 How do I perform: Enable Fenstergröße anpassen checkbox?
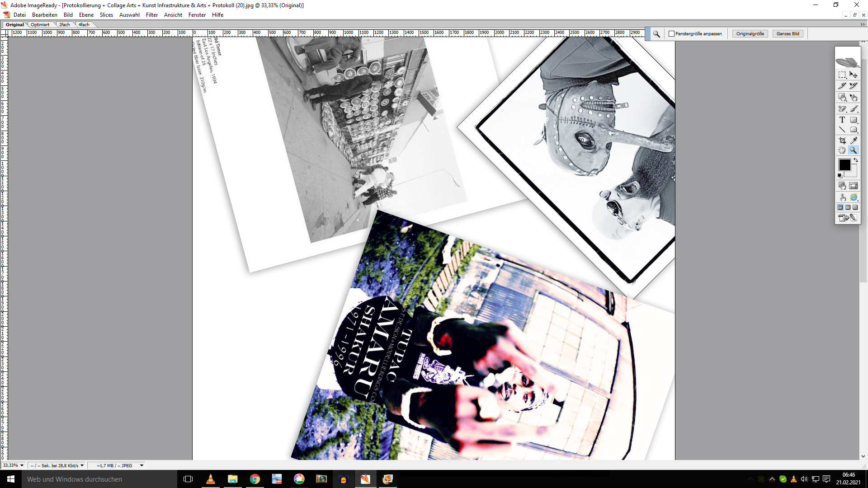(x=671, y=34)
